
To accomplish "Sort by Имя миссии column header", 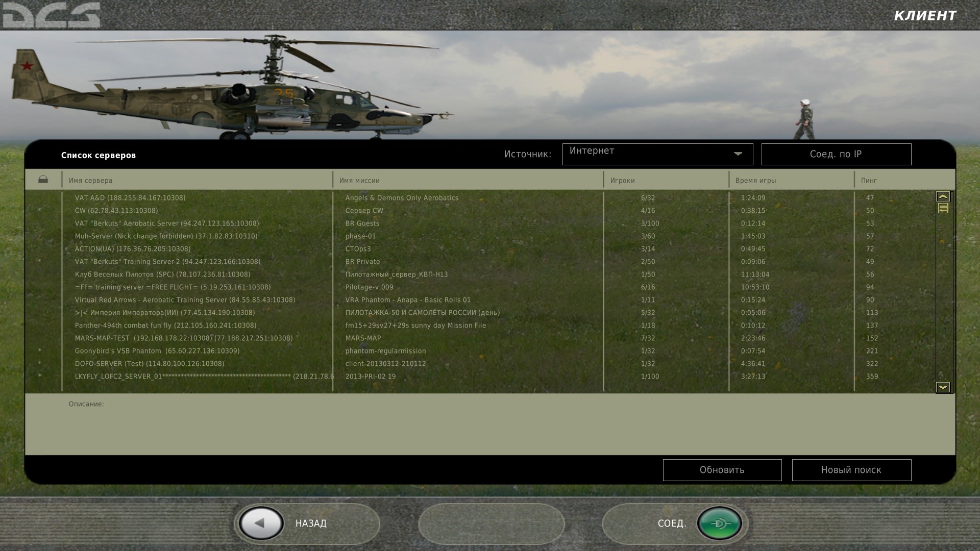I will click(x=359, y=181).
